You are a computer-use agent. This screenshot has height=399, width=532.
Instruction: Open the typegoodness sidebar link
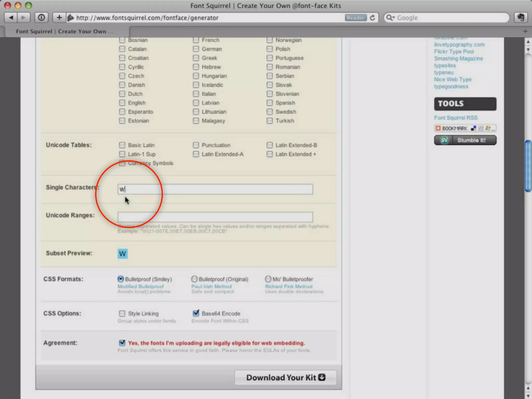(451, 87)
